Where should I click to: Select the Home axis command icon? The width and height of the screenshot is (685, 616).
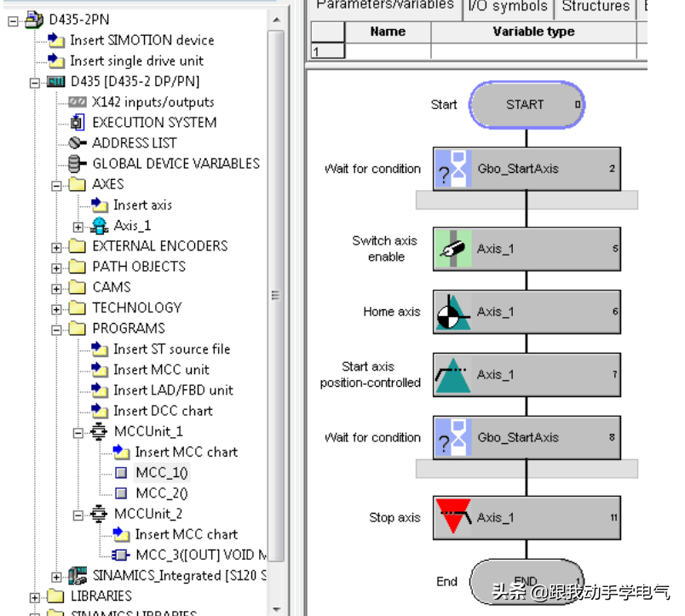tap(453, 312)
